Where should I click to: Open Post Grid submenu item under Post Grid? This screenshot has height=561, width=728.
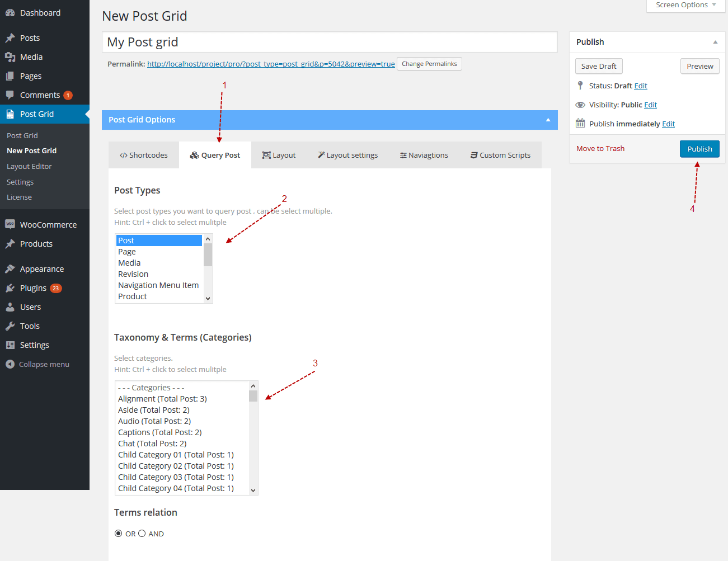(x=22, y=136)
